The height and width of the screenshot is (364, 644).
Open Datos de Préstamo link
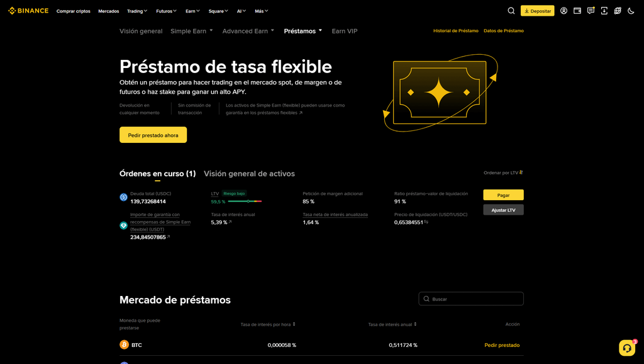pos(504,31)
